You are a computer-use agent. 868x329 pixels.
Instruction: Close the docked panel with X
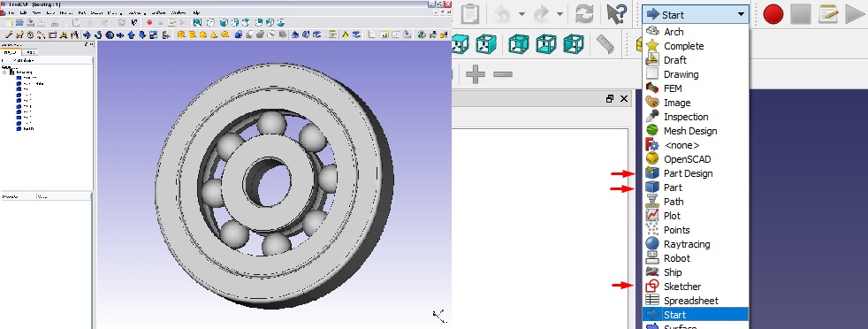pos(624,99)
